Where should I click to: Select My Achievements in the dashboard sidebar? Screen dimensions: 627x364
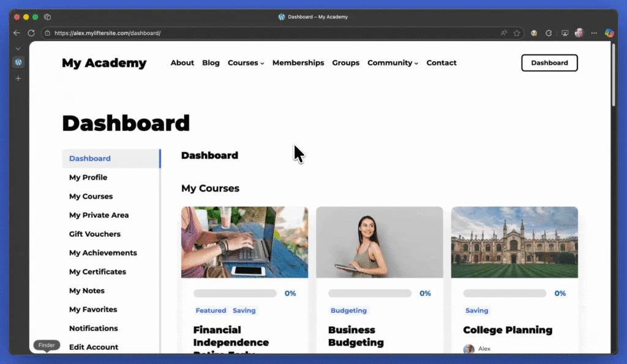(x=103, y=253)
